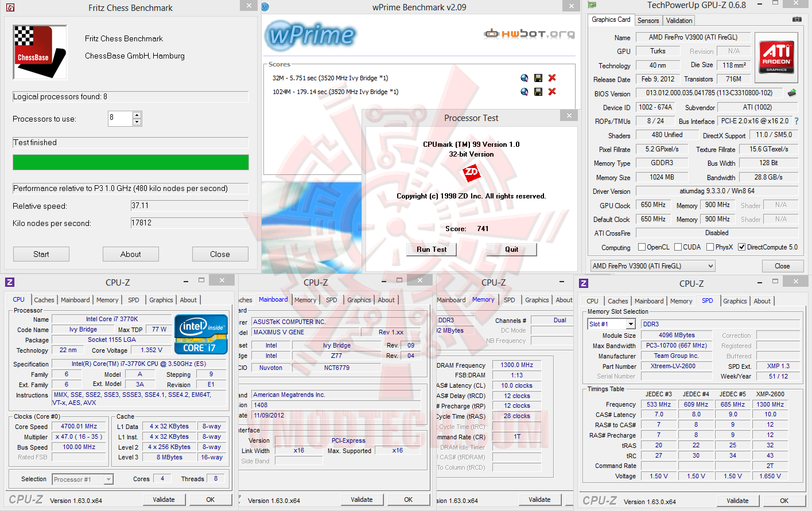Click the Processors to use number field
This screenshot has height=511, width=812.
(x=121, y=119)
